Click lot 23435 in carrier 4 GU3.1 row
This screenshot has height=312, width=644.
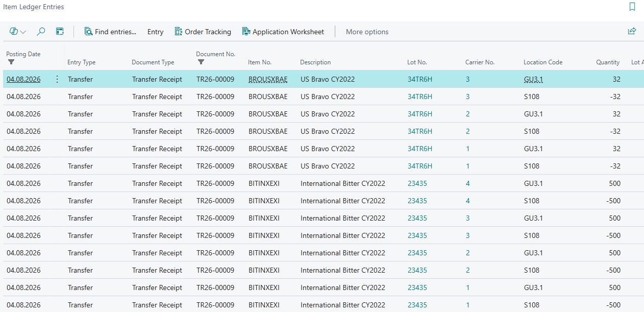417,183
